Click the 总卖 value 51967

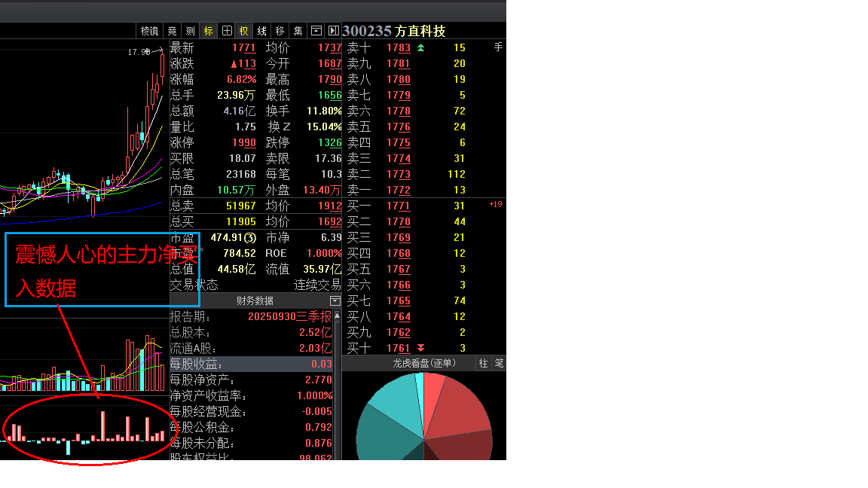coord(241,206)
